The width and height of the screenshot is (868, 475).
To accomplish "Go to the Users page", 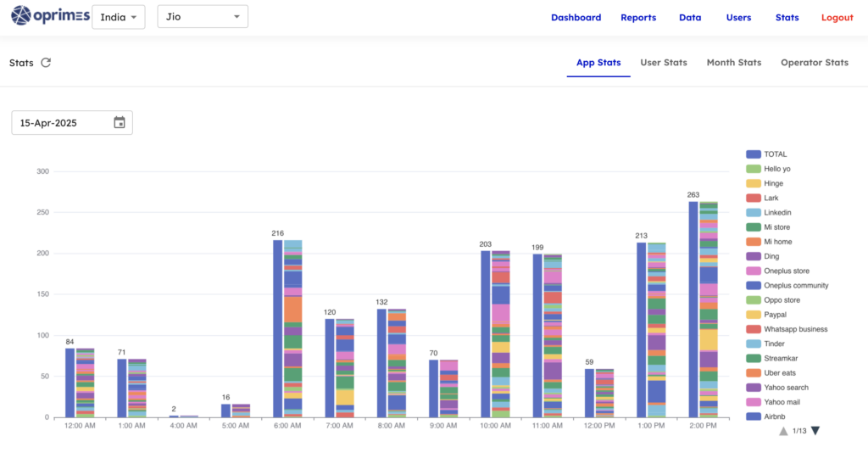I will [x=738, y=17].
